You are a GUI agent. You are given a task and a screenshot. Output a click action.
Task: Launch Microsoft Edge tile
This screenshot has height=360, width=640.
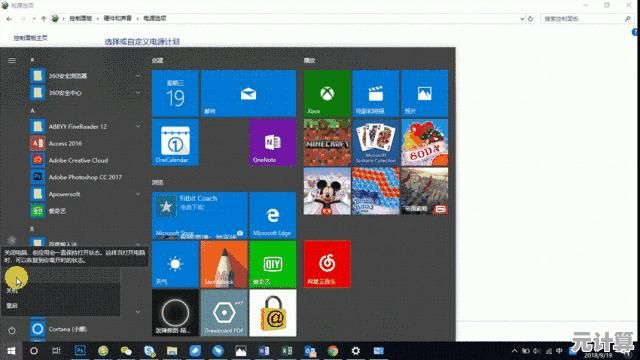tap(272, 216)
